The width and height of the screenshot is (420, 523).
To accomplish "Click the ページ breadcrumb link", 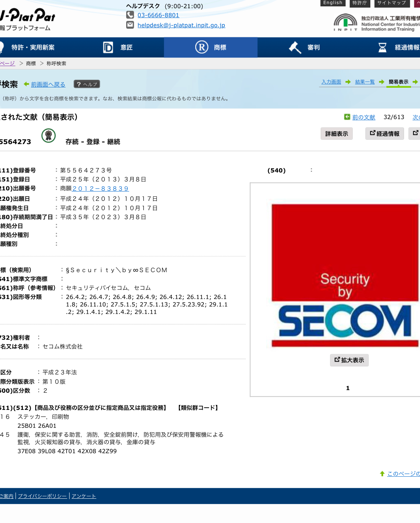I will [7, 63].
